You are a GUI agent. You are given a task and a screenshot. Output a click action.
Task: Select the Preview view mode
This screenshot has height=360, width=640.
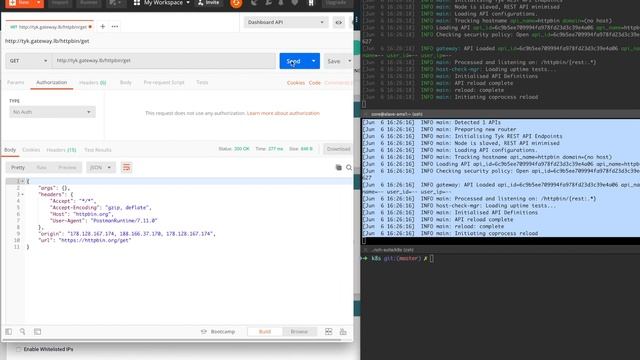tap(67, 167)
